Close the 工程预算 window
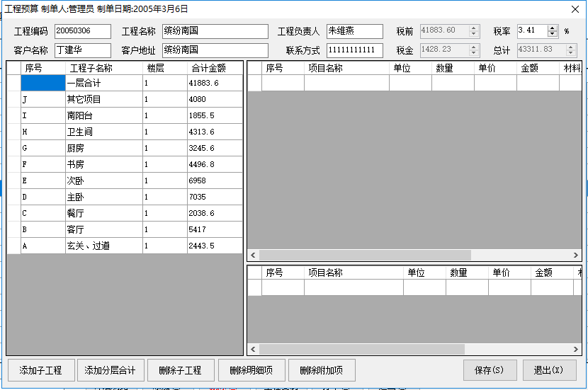 pos(575,9)
